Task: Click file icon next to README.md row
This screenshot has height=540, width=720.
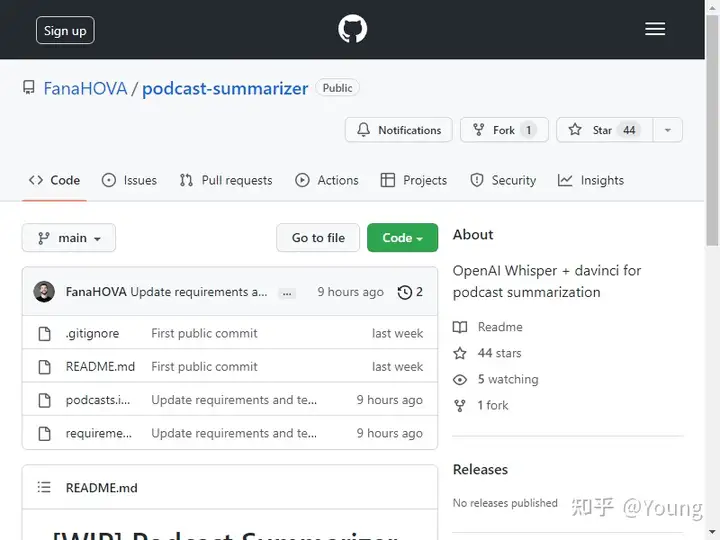Action: 45,366
